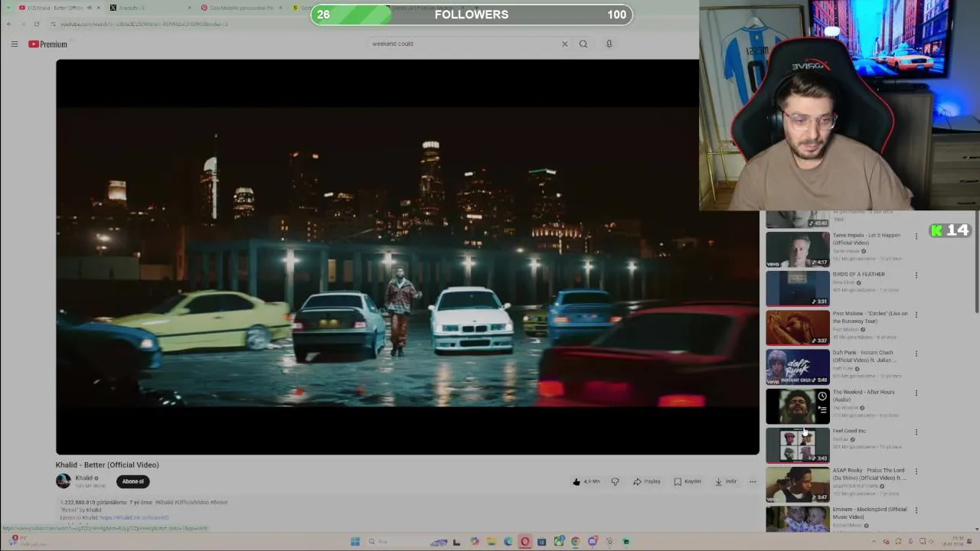Reload the page using the refresh icon

click(x=36, y=24)
